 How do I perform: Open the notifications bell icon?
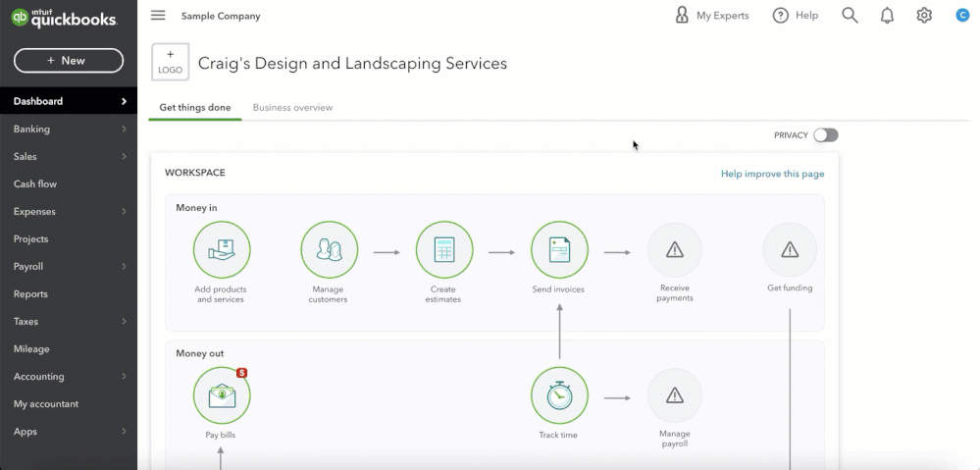pos(887,16)
